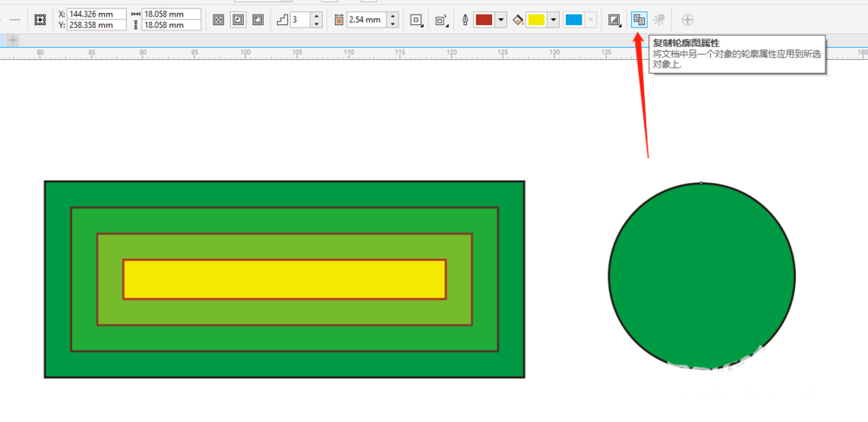Click the contour offset 2.54 mm field
This screenshot has width=868, height=422.
click(365, 19)
